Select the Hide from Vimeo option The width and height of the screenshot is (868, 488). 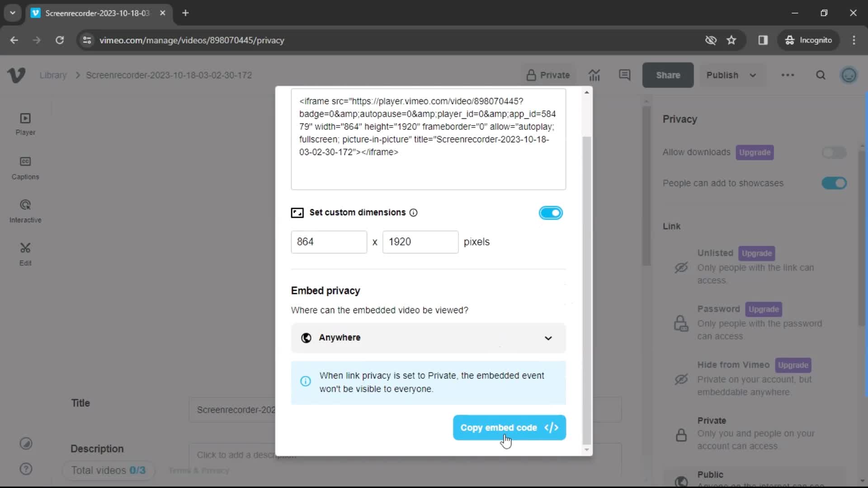755,379
